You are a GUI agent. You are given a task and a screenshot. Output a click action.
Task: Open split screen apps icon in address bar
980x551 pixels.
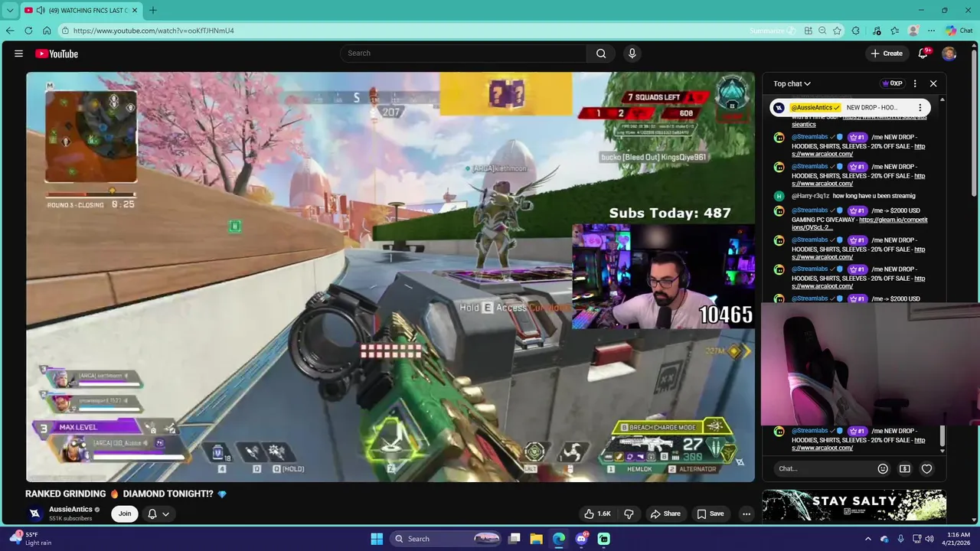pyautogui.click(x=808, y=31)
